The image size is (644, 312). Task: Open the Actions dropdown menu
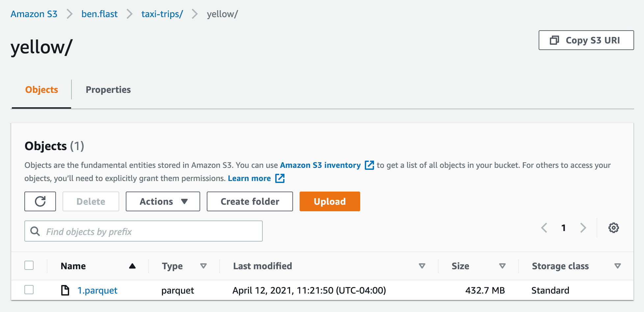pos(163,201)
